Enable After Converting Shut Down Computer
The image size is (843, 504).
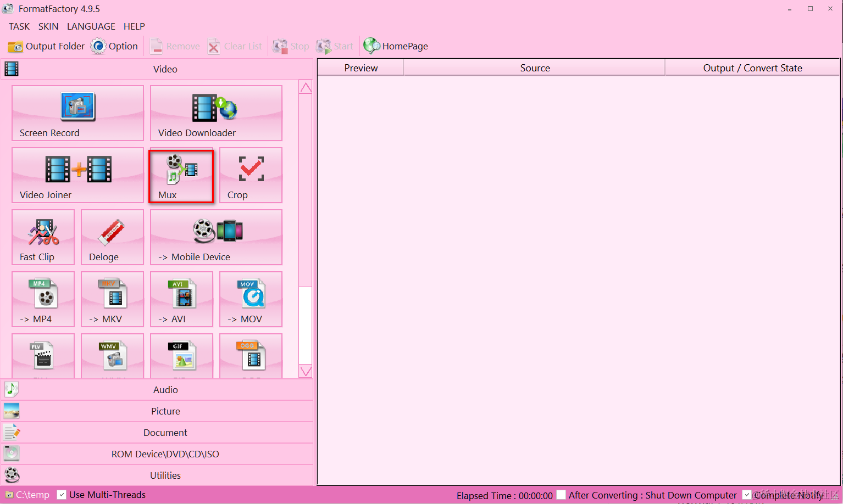point(561,495)
